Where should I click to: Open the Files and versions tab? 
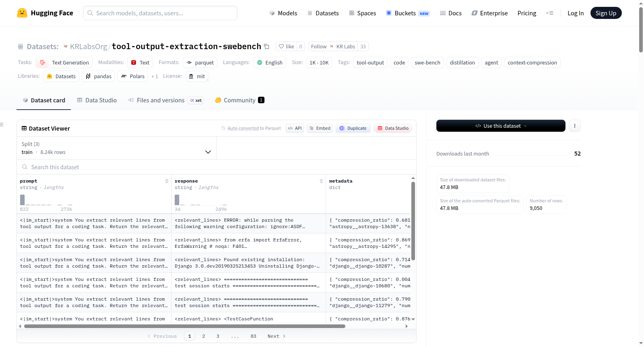point(156,100)
